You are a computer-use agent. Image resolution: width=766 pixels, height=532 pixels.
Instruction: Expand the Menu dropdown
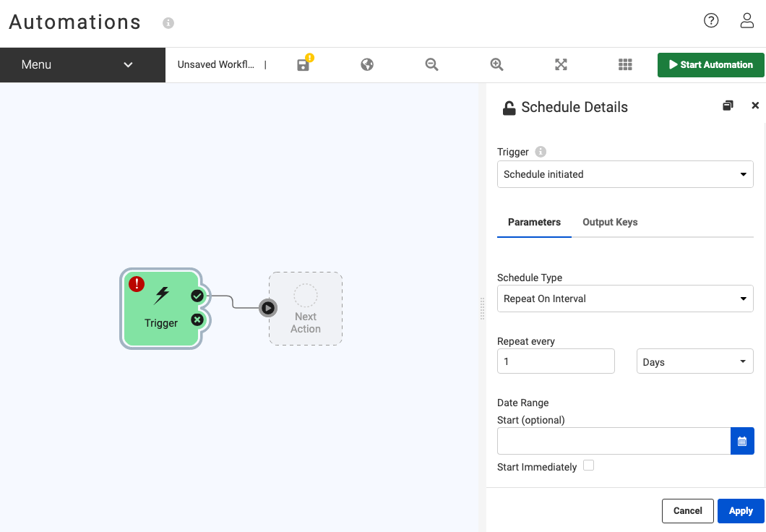[x=82, y=65]
